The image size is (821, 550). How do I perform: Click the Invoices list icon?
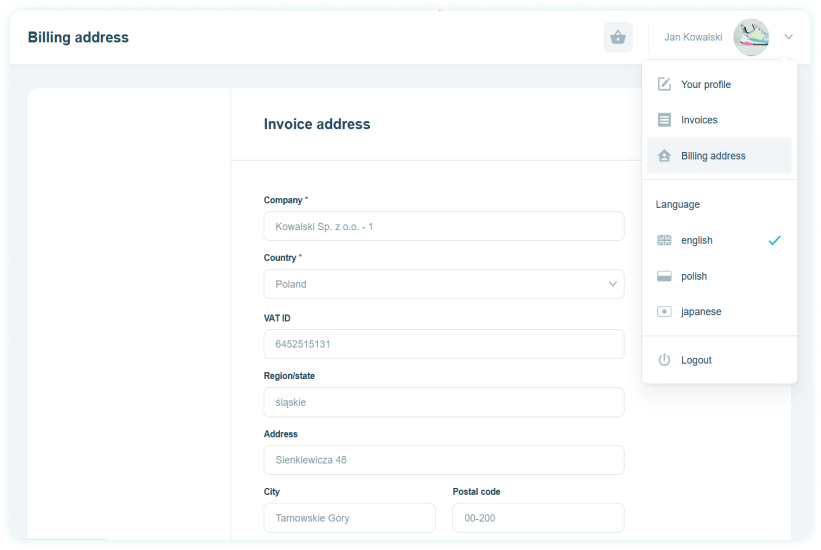pyautogui.click(x=664, y=120)
